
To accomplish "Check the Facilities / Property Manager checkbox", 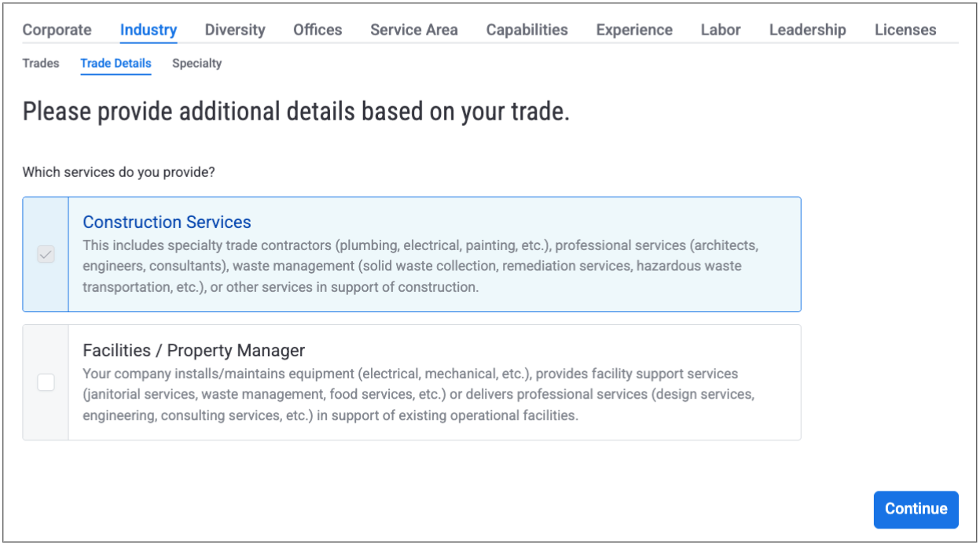I will pyautogui.click(x=46, y=382).
